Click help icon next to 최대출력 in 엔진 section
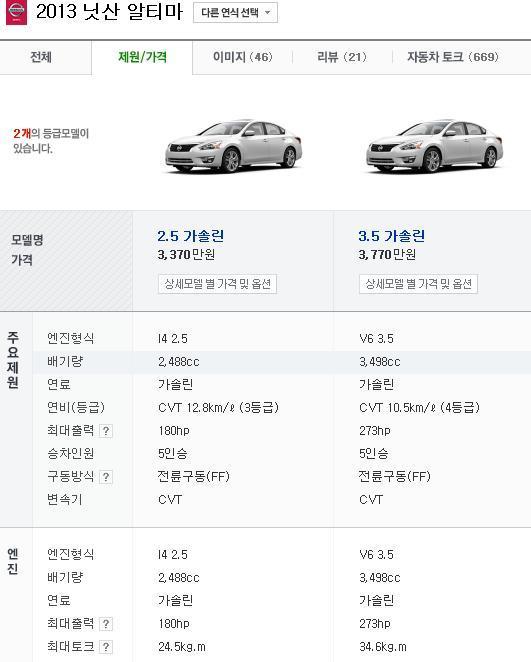 (x=106, y=624)
